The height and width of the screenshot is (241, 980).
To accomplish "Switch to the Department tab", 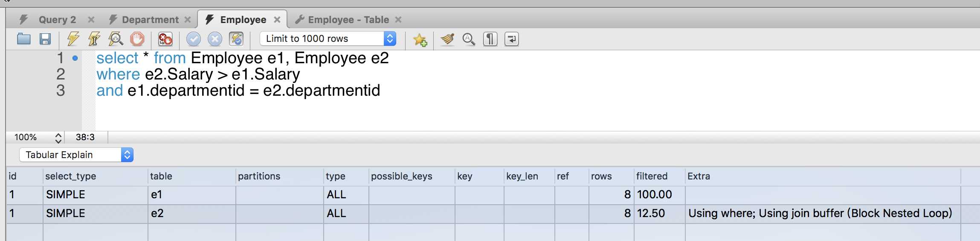I will [x=150, y=20].
